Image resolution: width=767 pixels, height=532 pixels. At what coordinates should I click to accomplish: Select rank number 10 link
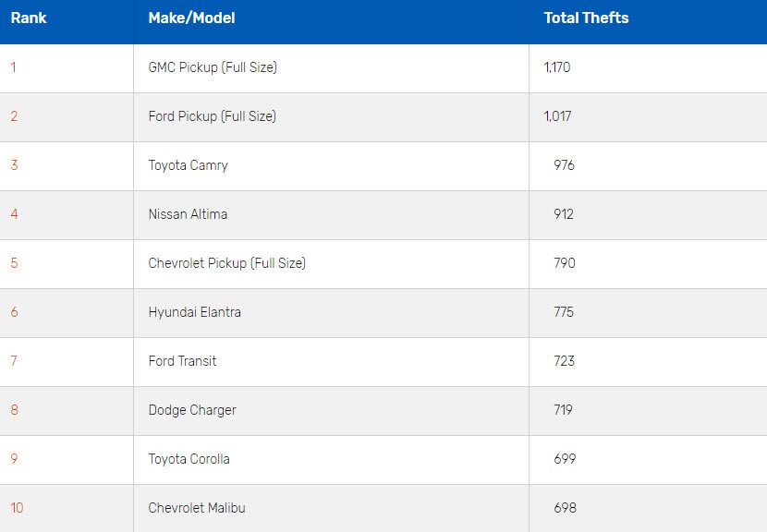click(x=17, y=508)
